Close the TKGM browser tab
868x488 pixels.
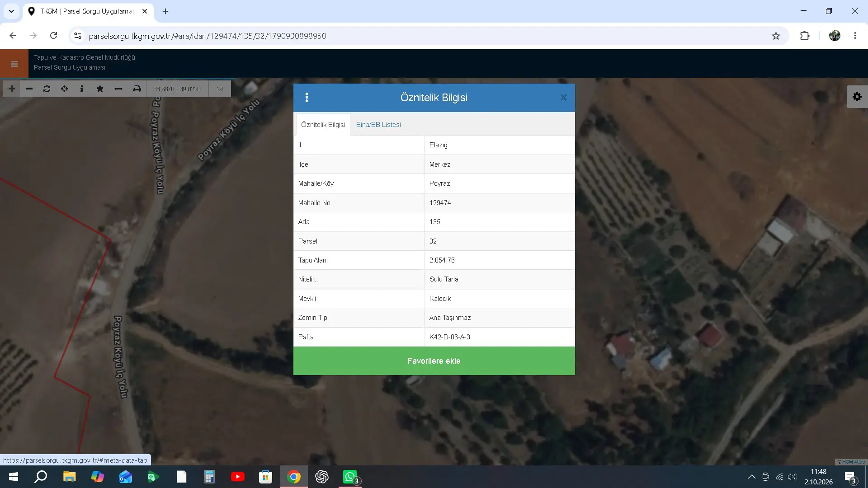pyautogui.click(x=145, y=11)
